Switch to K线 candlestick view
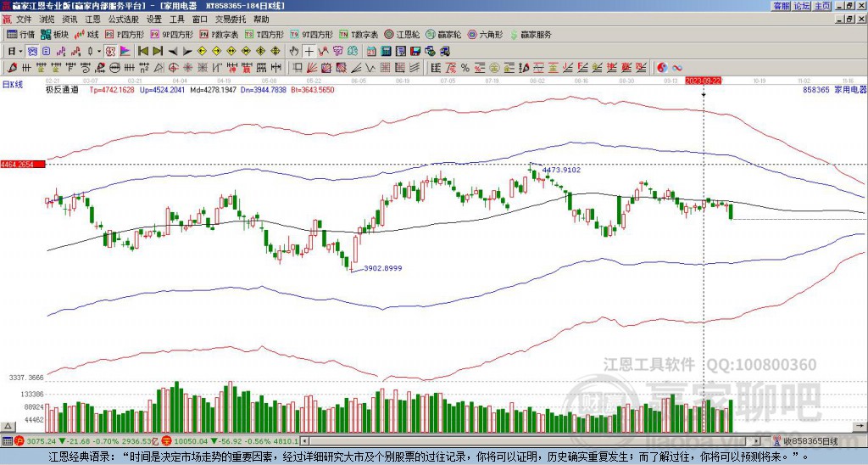868x465 pixels. (x=86, y=34)
